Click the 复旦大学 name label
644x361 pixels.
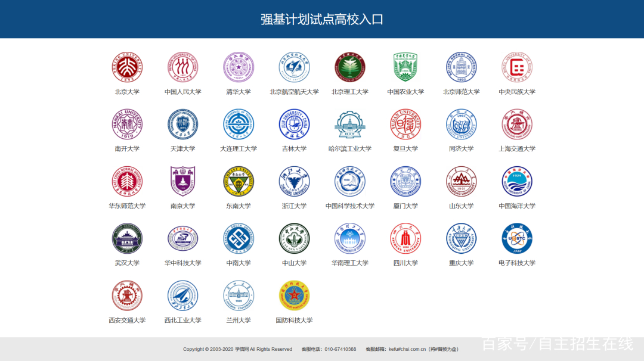coord(405,149)
